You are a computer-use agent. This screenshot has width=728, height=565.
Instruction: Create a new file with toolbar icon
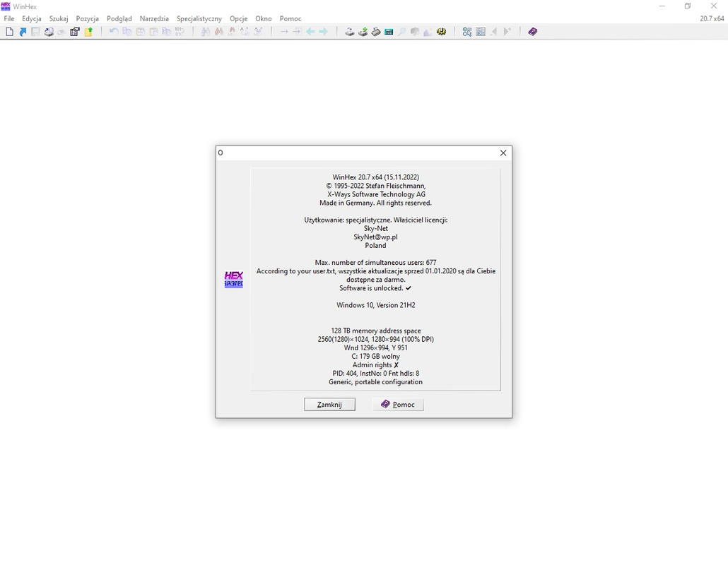point(9,32)
